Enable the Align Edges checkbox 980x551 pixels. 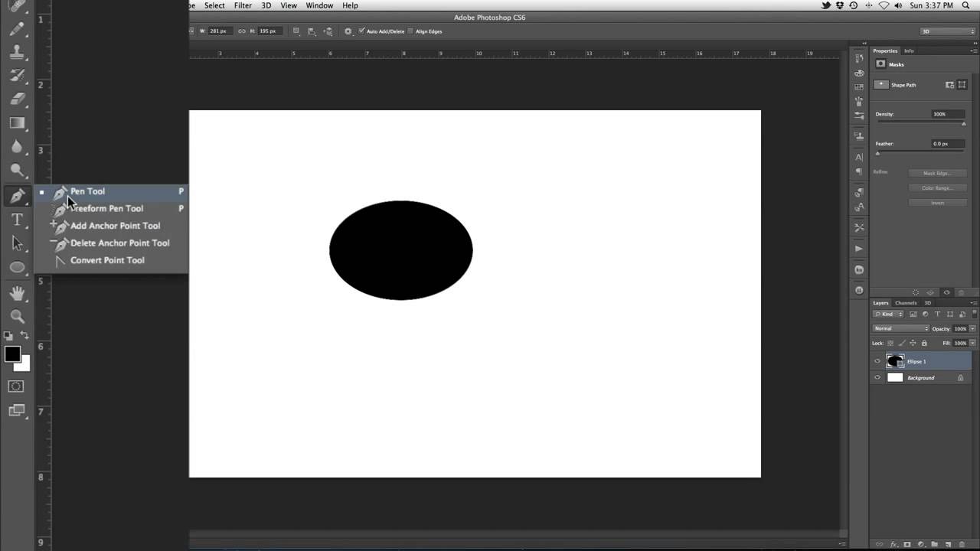click(x=410, y=31)
